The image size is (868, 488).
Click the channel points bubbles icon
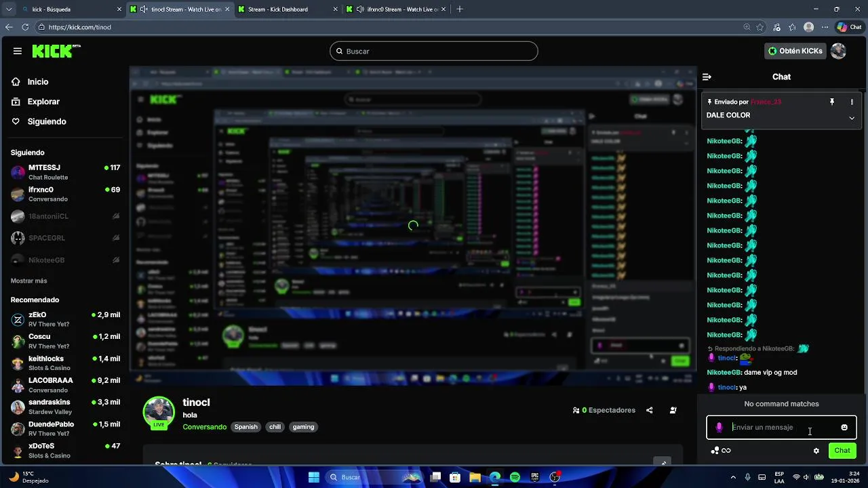(x=714, y=451)
